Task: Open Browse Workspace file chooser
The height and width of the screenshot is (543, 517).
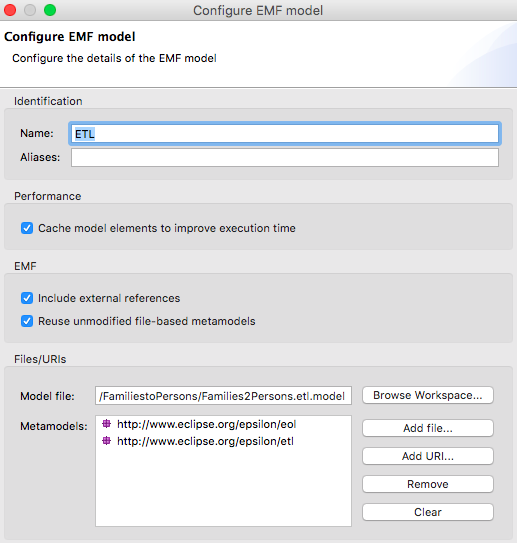Action: pyautogui.click(x=428, y=395)
